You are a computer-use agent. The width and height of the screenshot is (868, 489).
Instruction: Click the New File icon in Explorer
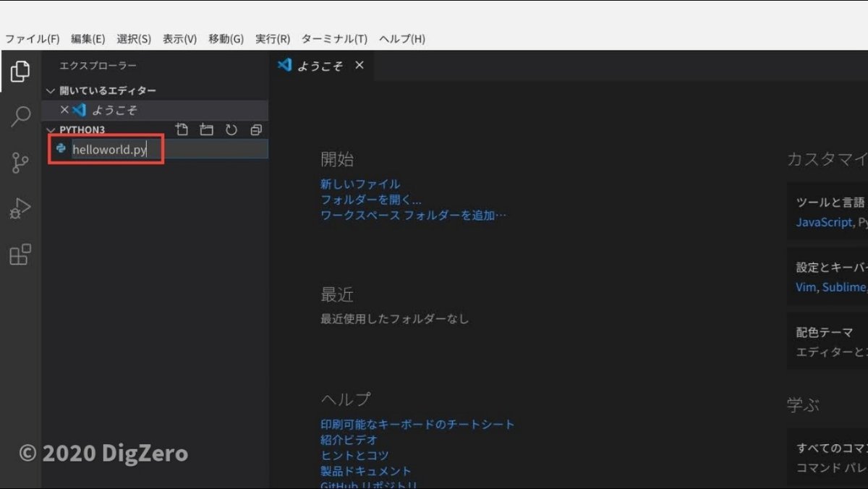pos(182,130)
